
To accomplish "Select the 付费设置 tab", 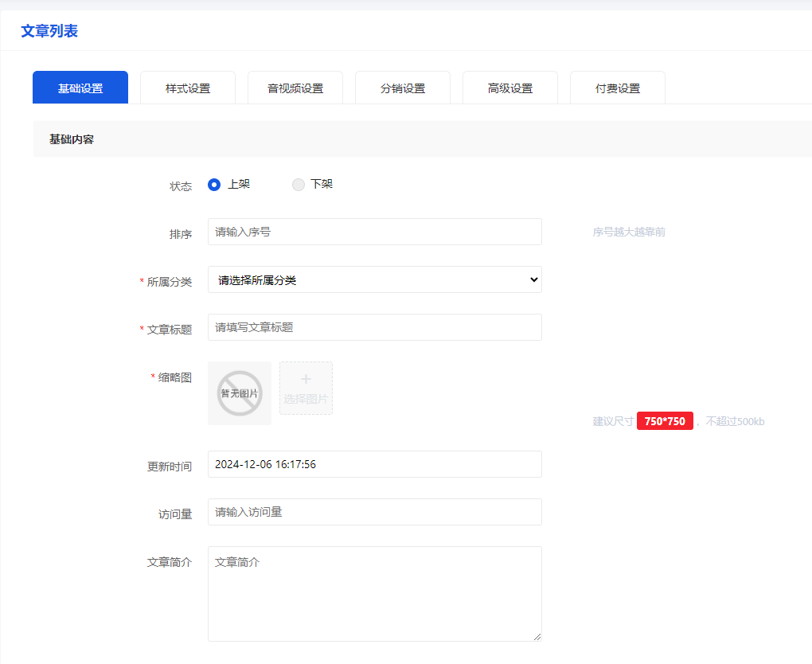I will point(618,88).
